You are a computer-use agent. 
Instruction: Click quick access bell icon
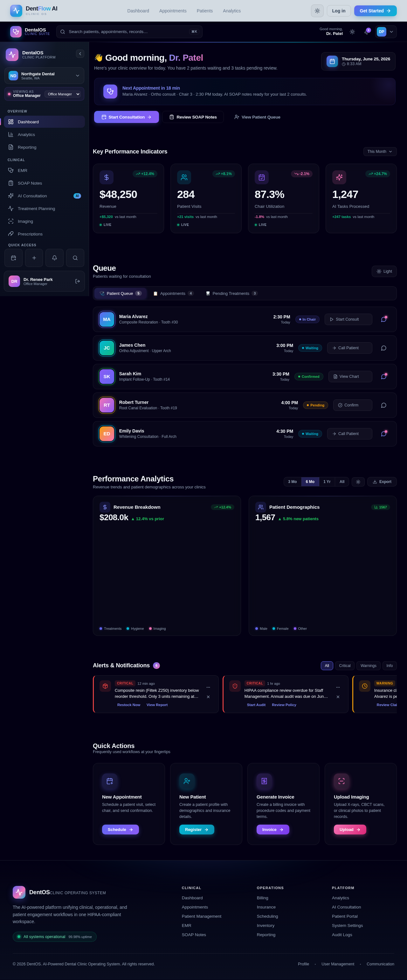click(x=54, y=258)
